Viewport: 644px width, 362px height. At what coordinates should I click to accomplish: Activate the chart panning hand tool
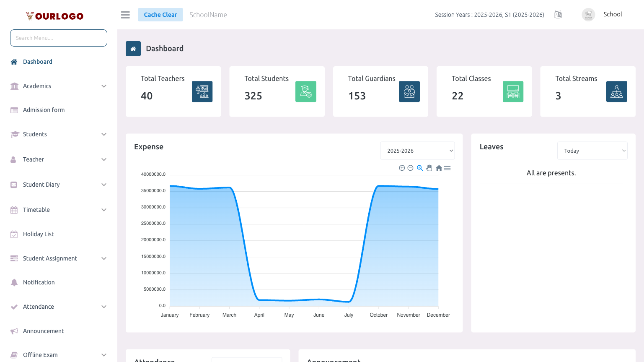click(429, 168)
